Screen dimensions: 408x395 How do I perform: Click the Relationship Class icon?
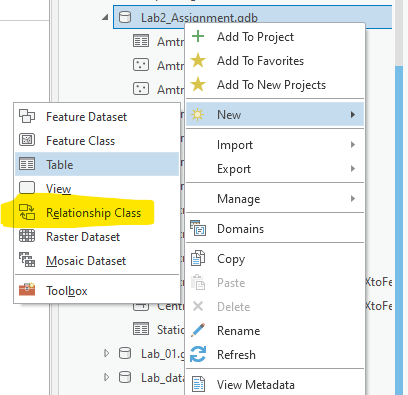(x=27, y=212)
